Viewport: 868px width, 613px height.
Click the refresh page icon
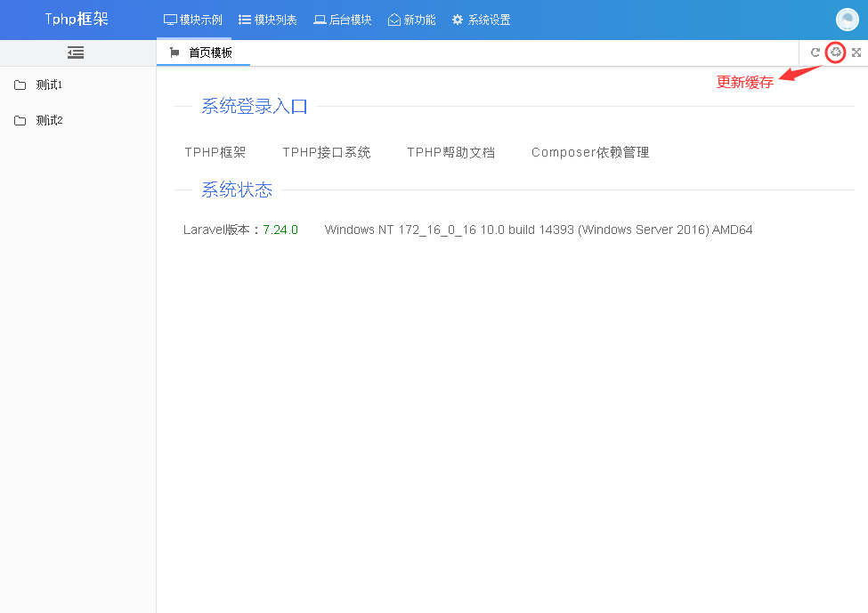pyautogui.click(x=815, y=52)
